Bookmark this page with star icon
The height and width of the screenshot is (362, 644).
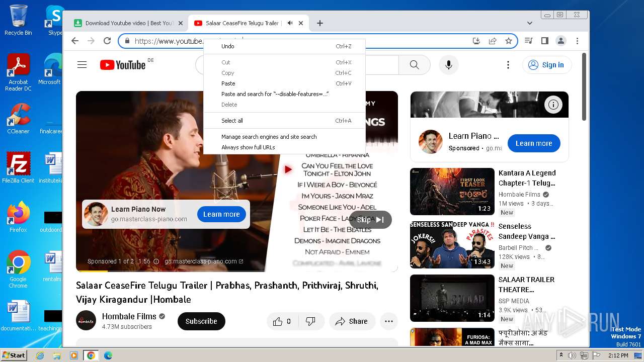[509, 41]
